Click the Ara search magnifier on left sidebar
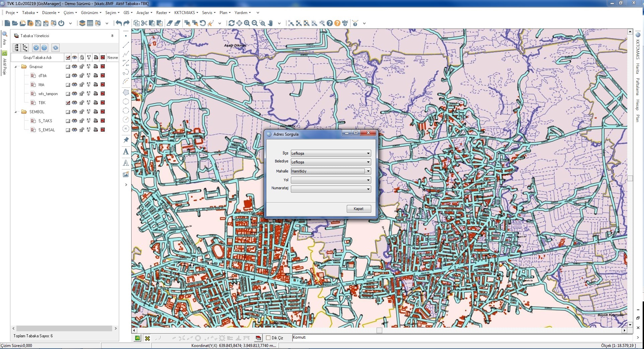 click(5, 34)
